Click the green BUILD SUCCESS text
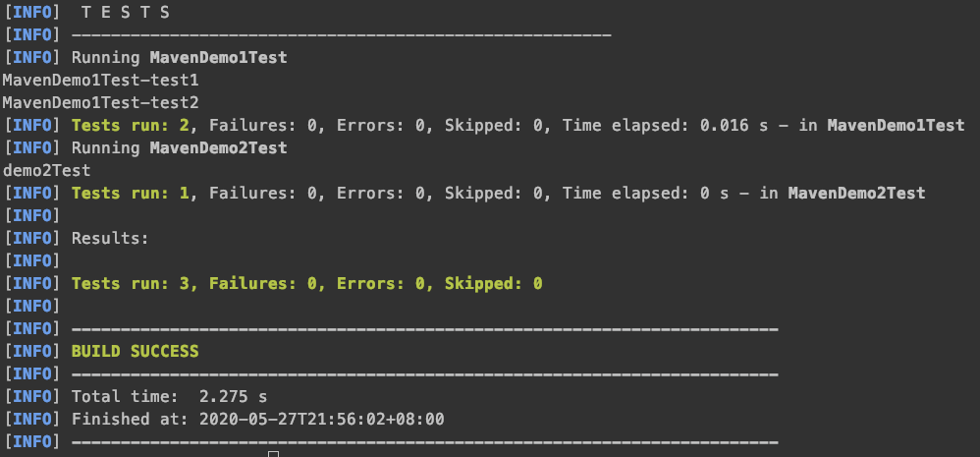 [135, 351]
